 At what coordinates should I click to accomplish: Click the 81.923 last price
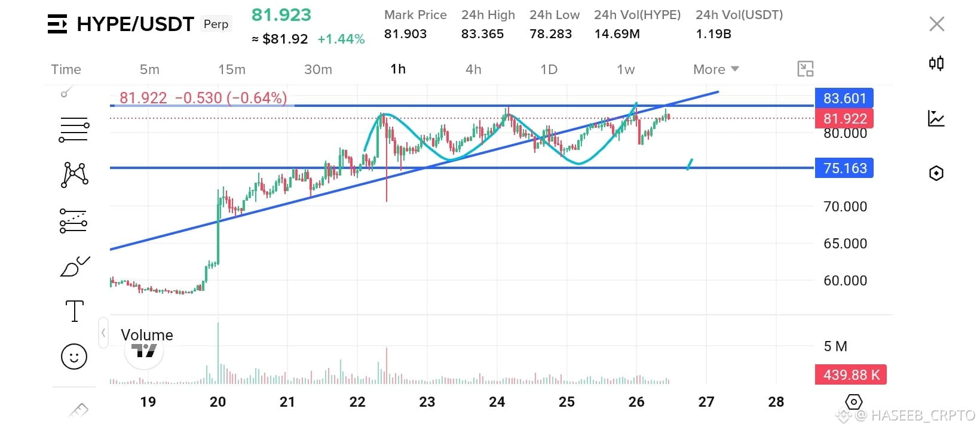click(x=281, y=15)
